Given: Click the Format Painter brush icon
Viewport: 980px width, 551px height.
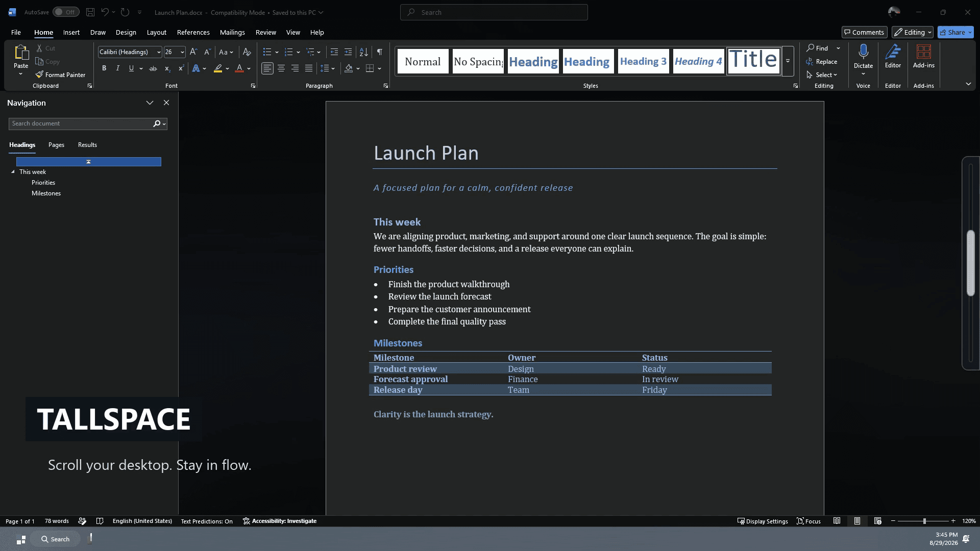Looking at the screenshot, I should coord(39,74).
